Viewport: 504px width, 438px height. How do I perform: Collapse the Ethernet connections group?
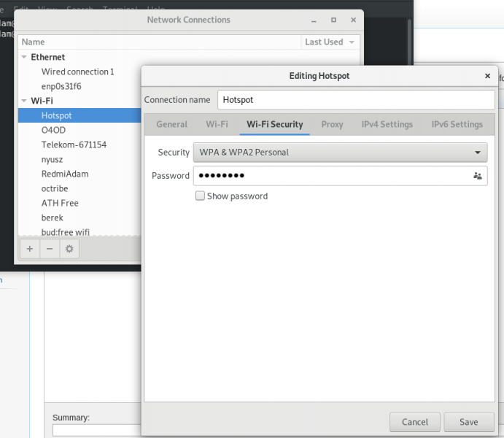point(24,57)
